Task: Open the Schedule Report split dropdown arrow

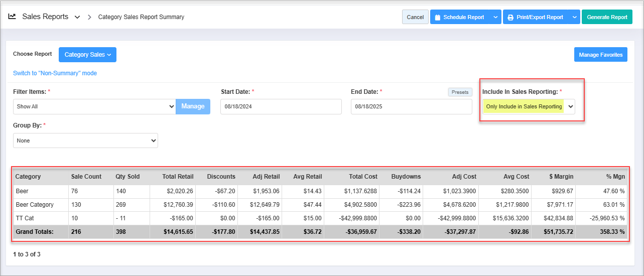Action: [495, 17]
